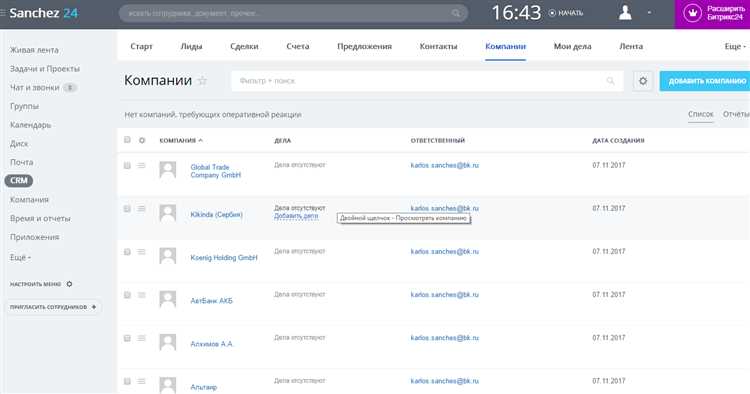The height and width of the screenshot is (394, 750).
Task: Open list settings gear next to filter
Action: click(643, 81)
